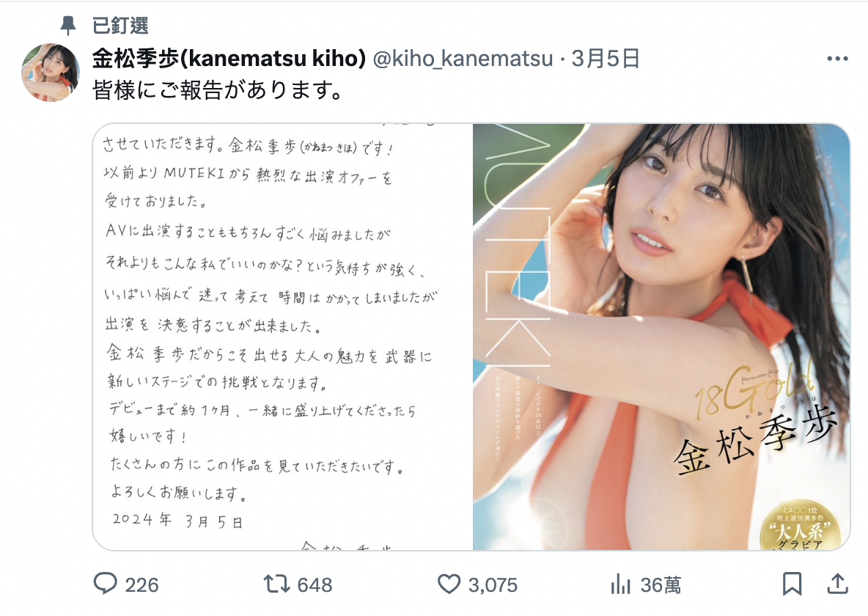868x616 pixels.
Task: Click the 226 reply count
Action: click(x=141, y=585)
